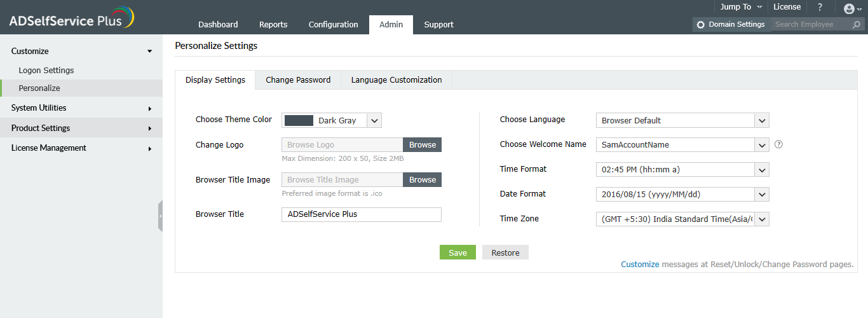Open the Language Customization tab
The height and width of the screenshot is (318, 868).
coord(397,80)
